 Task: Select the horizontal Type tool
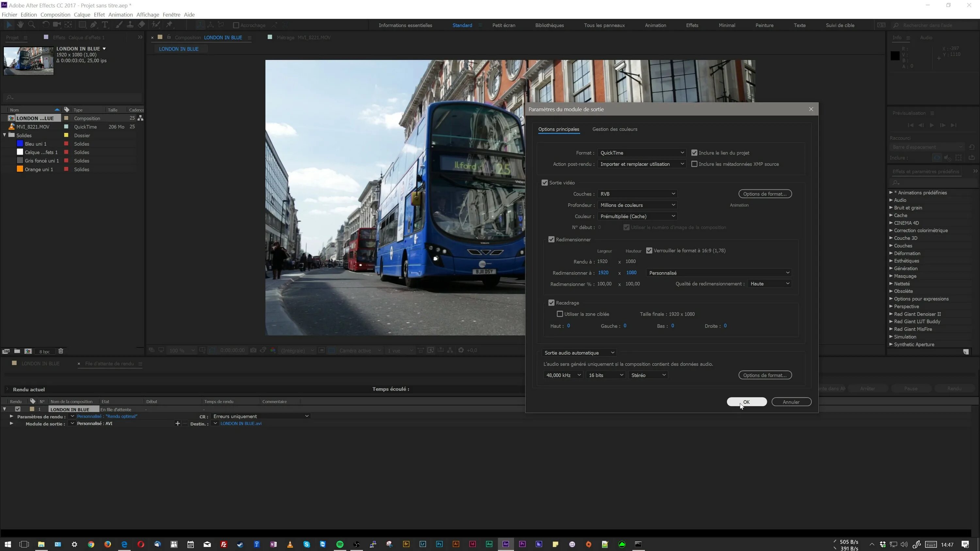[105, 25]
